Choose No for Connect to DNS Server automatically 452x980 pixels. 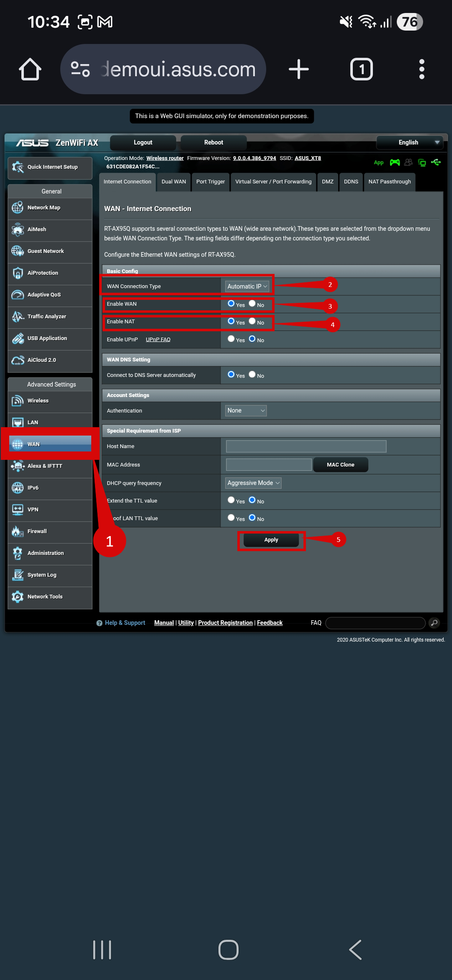coord(252,374)
